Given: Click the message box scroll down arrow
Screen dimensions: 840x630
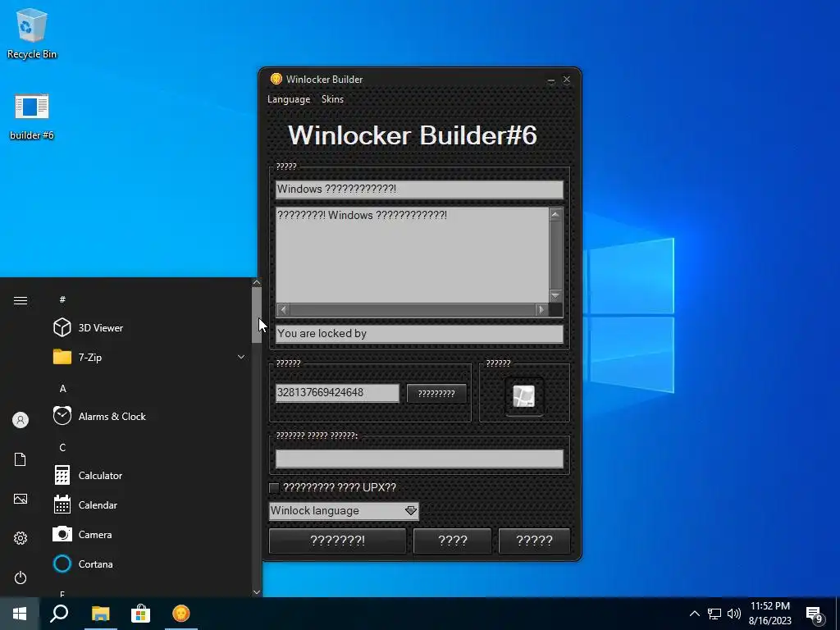Looking at the screenshot, I should click(555, 295).
